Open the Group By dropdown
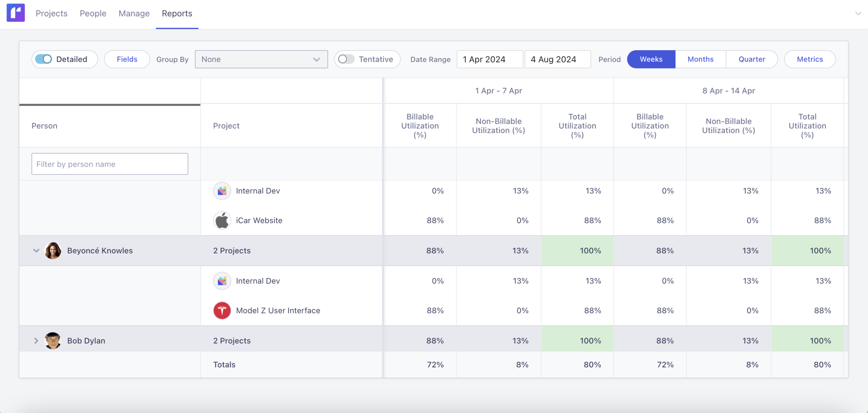The image size is (868, 413). pyautogui.click(x=261, y=59)
